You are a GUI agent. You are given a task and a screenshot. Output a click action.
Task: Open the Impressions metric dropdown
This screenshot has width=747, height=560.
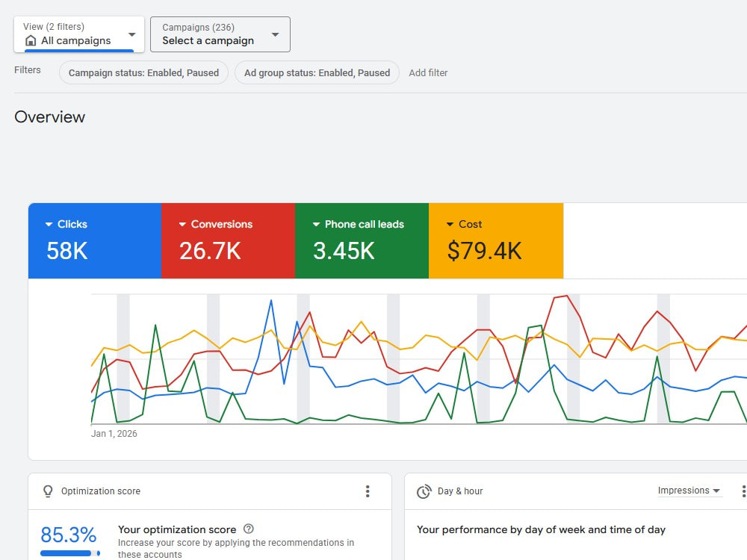click(x=689, y=491)
